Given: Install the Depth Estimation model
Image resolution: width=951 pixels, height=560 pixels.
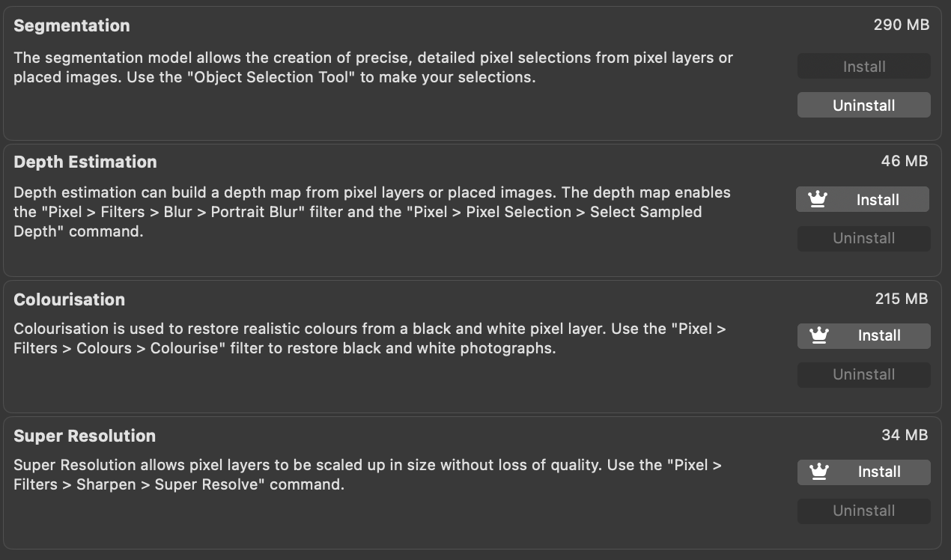Looking at the screenshot, I should [x=877, y=200].
